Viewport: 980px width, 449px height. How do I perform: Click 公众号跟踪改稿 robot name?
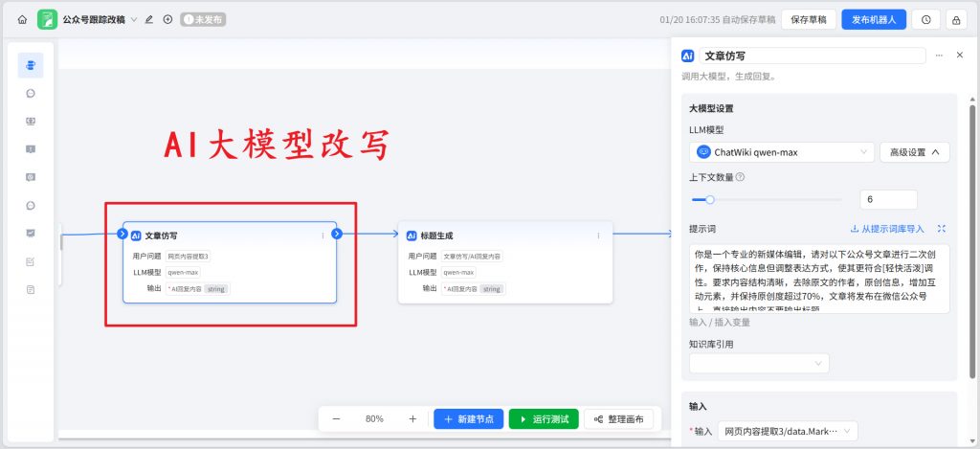point(94,19)
